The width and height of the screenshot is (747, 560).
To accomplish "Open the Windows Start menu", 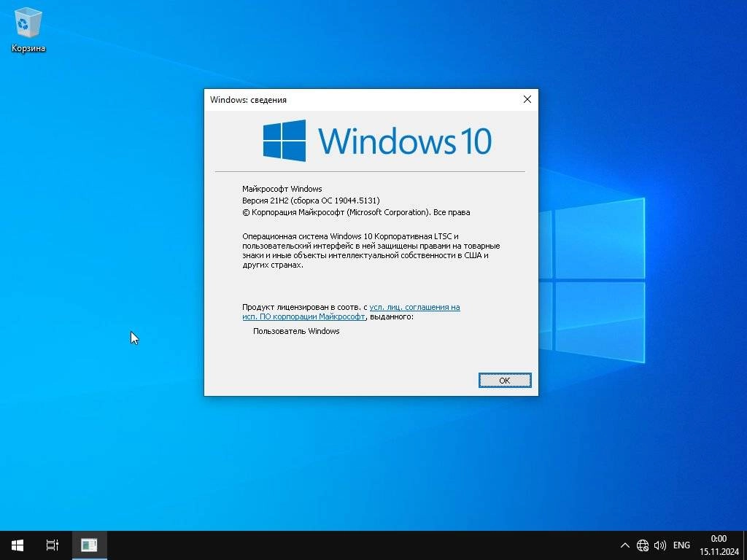I will tap(18, 545).
